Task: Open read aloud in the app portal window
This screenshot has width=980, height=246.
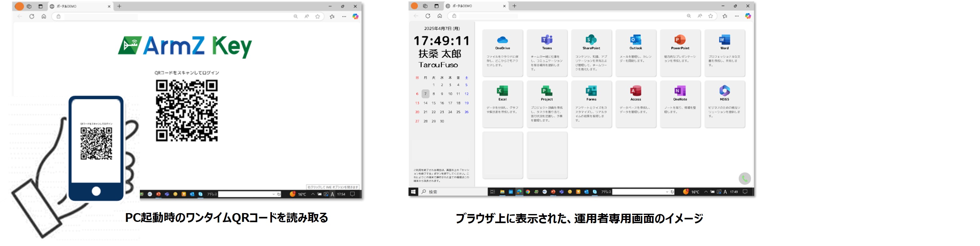Action: [x=700, y=16]
